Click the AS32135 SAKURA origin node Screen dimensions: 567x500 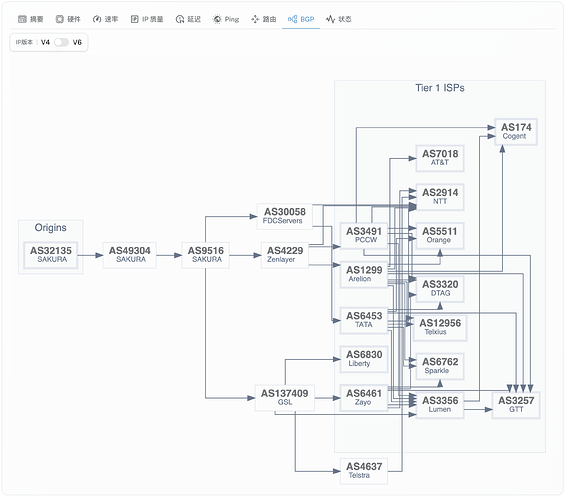pos(51,255)
